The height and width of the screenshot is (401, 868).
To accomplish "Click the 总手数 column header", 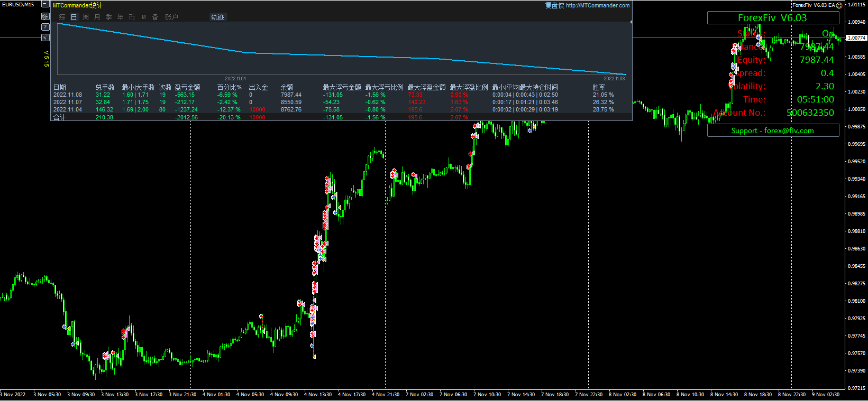I will coord(105,87).
